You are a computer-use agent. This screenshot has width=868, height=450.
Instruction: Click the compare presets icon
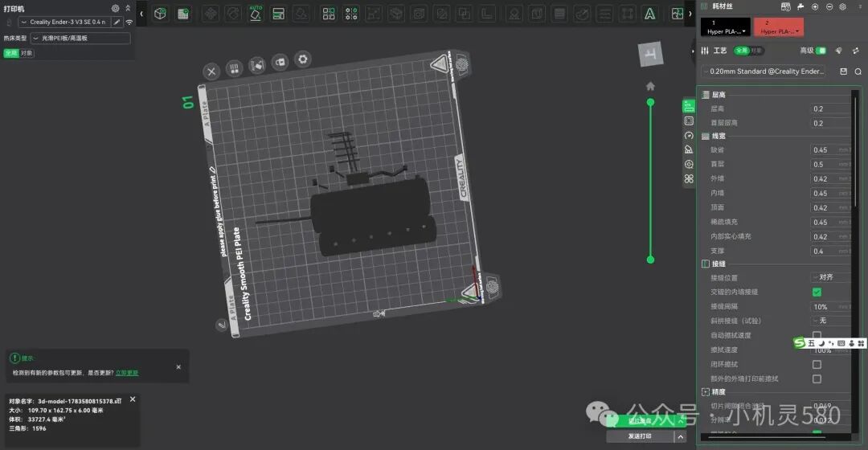pos(856,51)
